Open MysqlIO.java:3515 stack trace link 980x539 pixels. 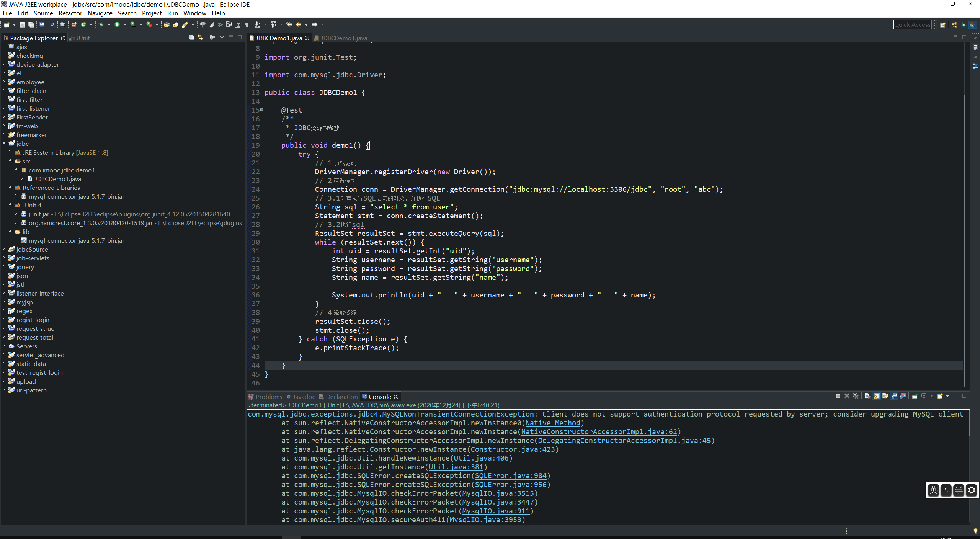(x=498, y=493)
